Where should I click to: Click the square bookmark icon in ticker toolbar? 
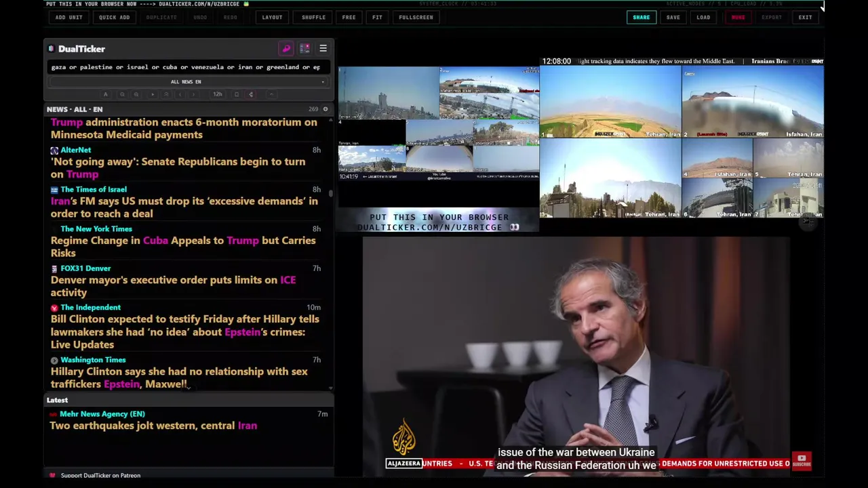tap(237, 94)
